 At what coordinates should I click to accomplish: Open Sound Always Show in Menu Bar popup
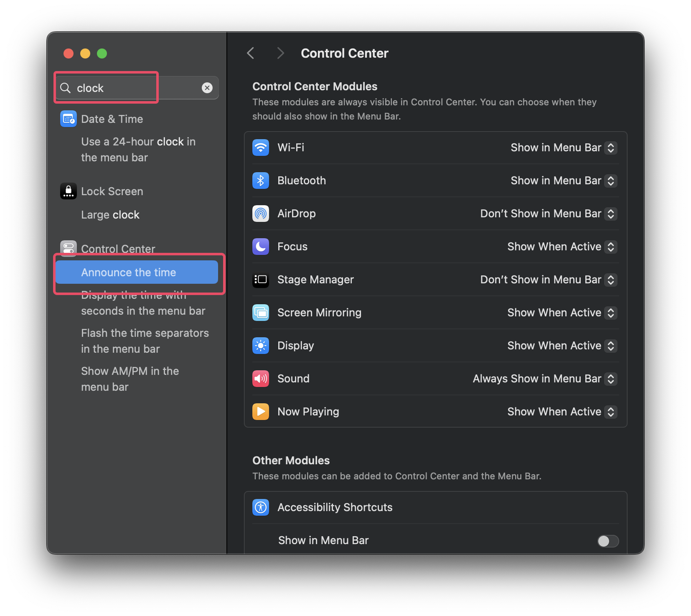click(545, 379)
